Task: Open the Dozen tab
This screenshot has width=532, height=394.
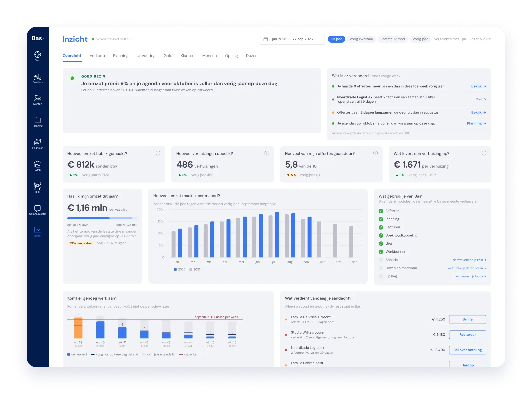Action: 252,56
